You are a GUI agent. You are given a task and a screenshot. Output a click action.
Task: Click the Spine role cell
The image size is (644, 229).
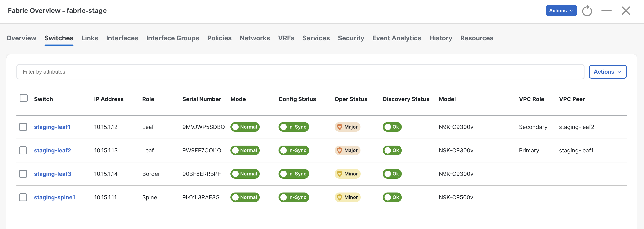pos(149,197)
